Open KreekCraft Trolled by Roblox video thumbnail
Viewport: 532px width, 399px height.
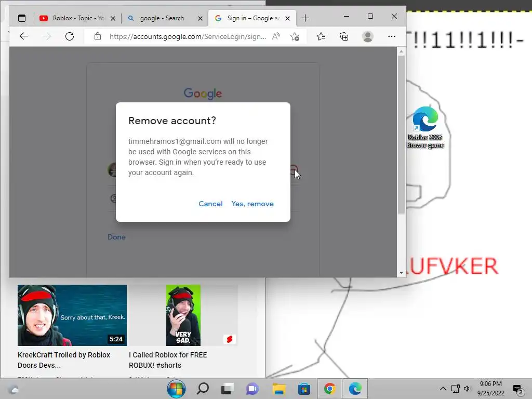(72, 315)
